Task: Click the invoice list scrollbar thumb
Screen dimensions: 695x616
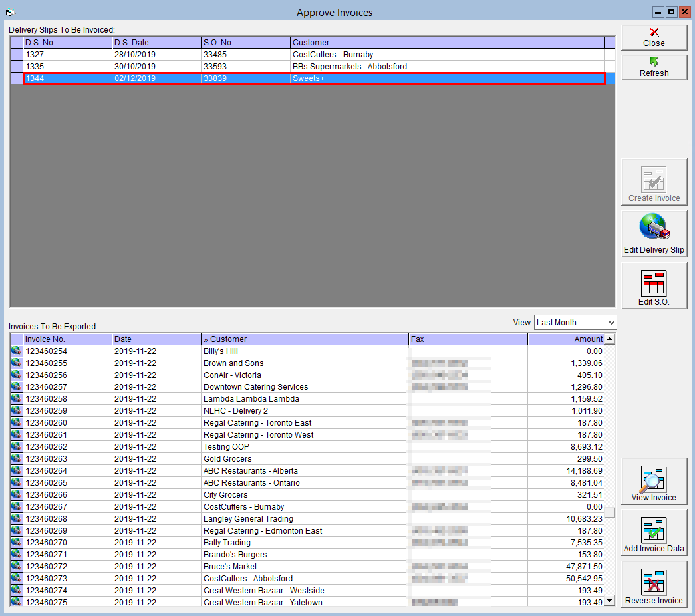Action: coord(610,512)
